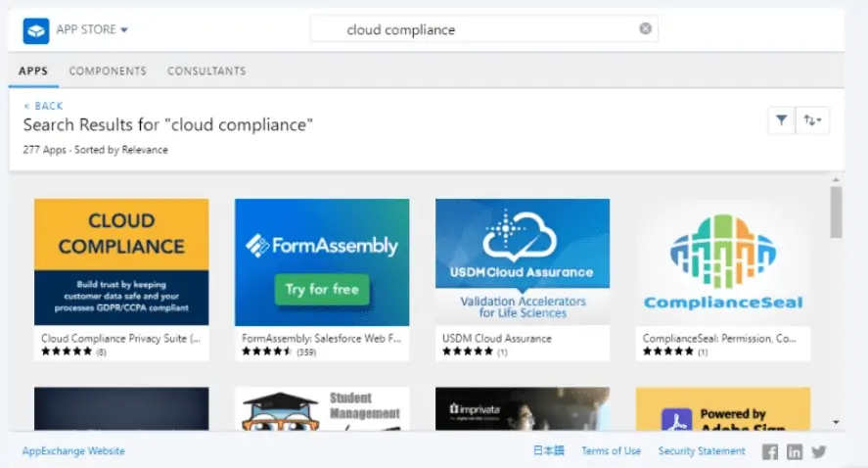Open the sort order dropdown
868x468 pixels.
(812, 120)
